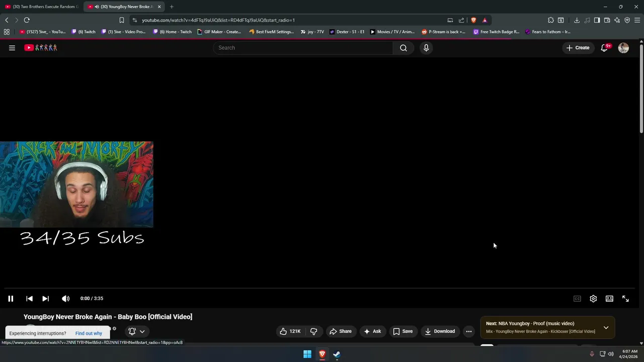Open the tab groups grid icon

tap(7, 32)
